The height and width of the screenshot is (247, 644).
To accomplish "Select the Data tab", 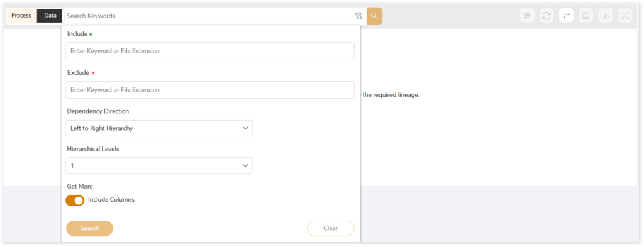I will tap(50, 16).
